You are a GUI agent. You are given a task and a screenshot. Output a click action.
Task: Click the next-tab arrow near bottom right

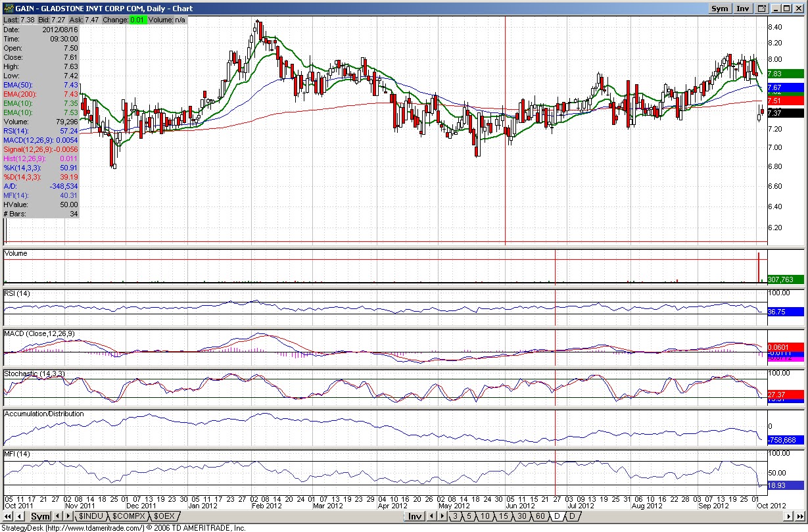(x=788, y=516)
